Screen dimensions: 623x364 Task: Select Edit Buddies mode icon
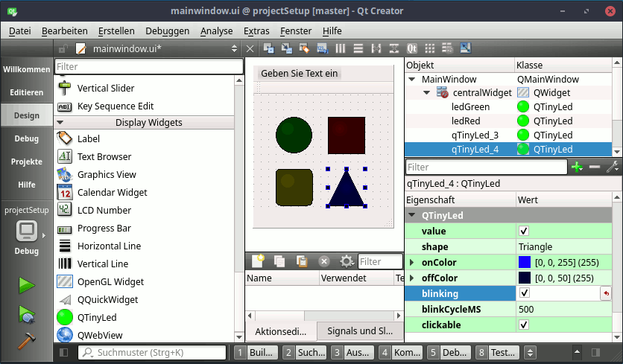304,48
